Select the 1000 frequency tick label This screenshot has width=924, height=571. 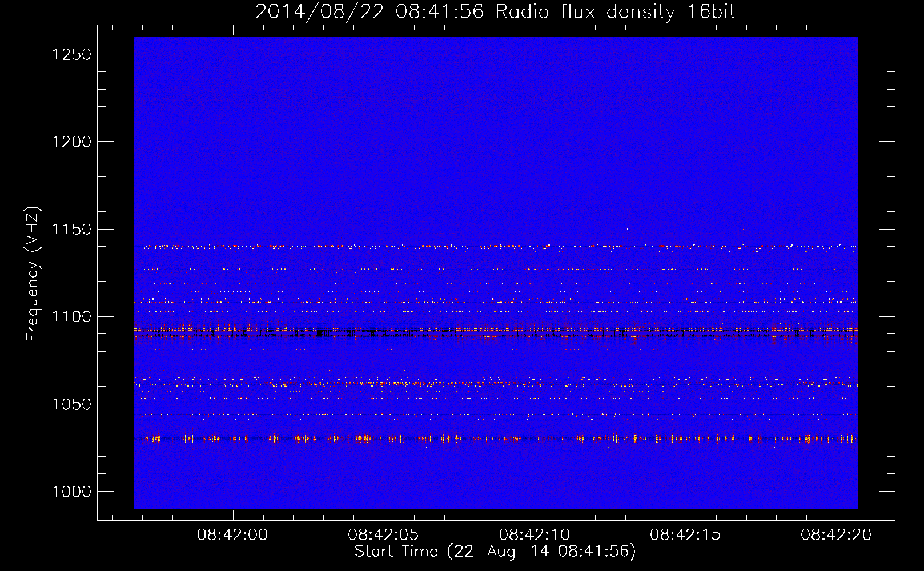click(x=72, y=492)
